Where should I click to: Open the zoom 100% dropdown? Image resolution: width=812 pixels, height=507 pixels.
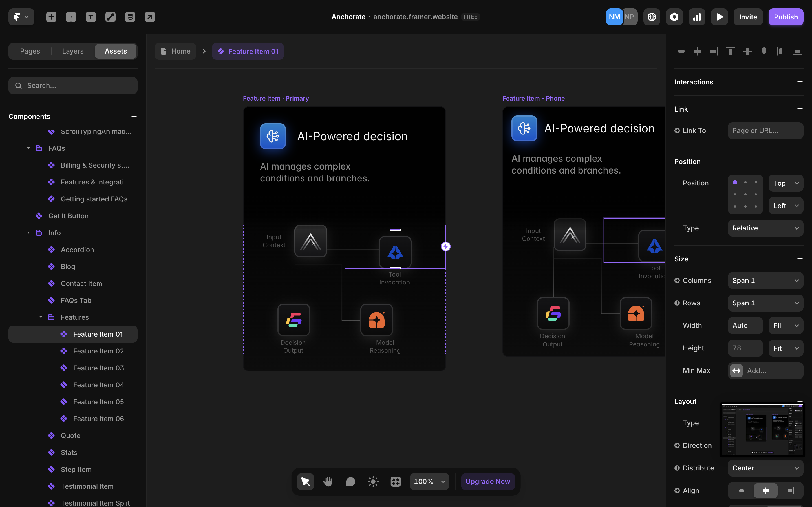click(429, 482)
